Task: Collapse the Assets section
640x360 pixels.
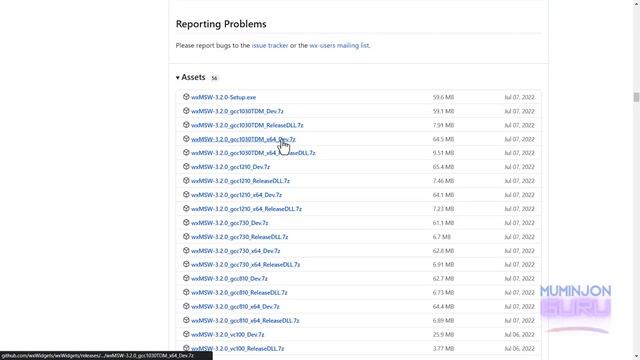Action: click(x=191, y=77)
